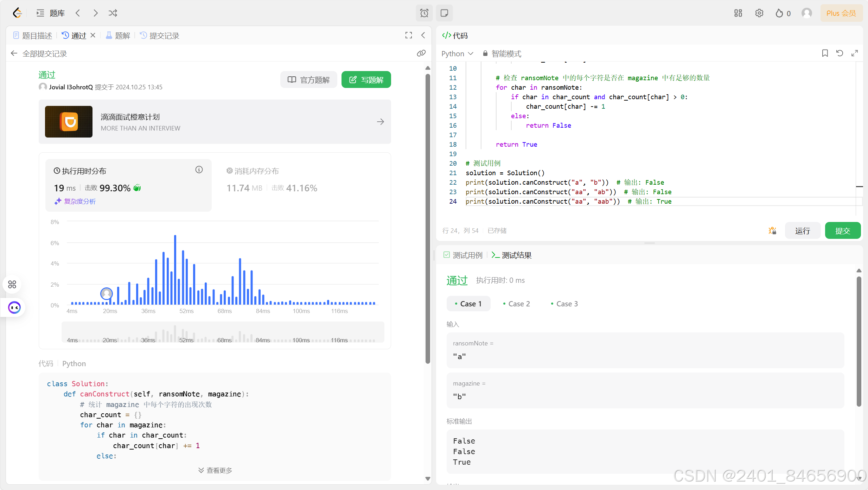Open the debugger bug icon near Run

772,231
